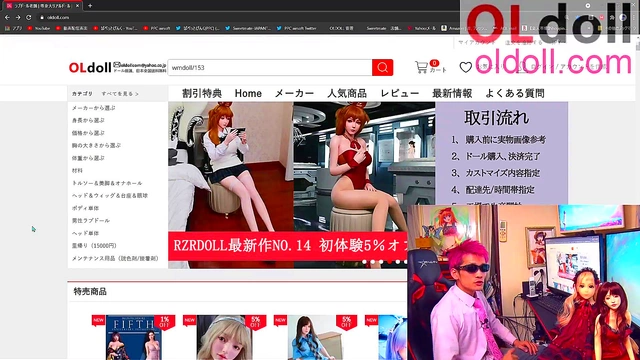Screen dimensions: 640x360
Task: Select ボディ単体 category
Action: pyautogui.click(x=85, y=208)
